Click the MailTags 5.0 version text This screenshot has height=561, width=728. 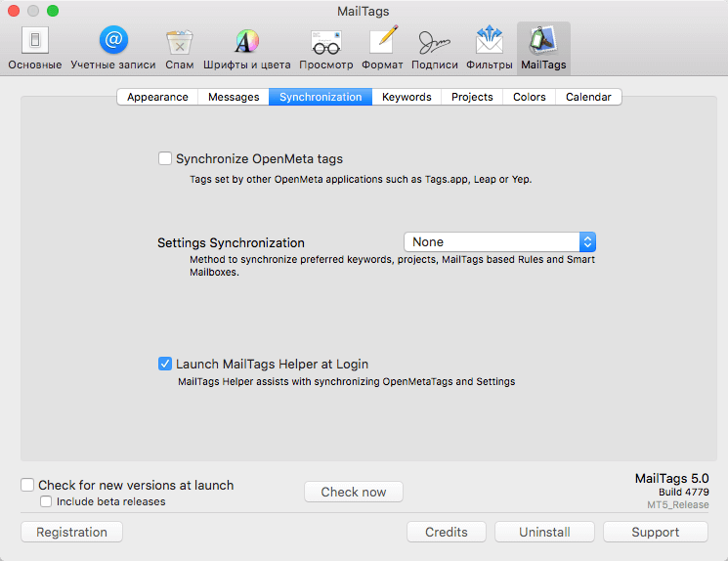[x=672, y=478]
